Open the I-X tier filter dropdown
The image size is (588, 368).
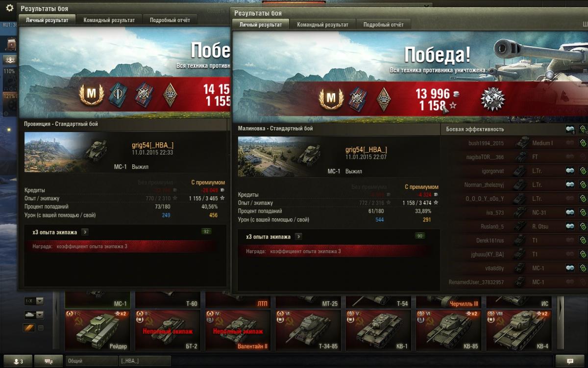coord(34,301)
